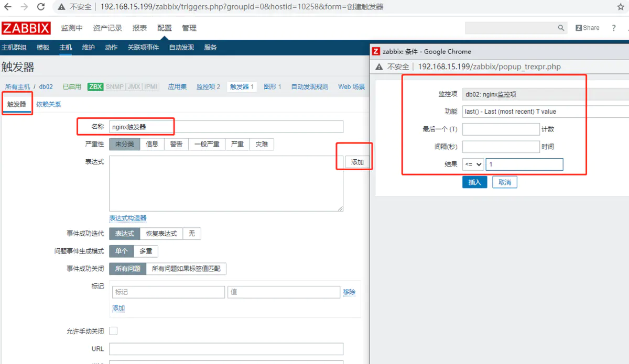Image resolution: width=629 pixels, height=364 pixels.
Task: Click the 表达式 text area
Action: (226, 183)
